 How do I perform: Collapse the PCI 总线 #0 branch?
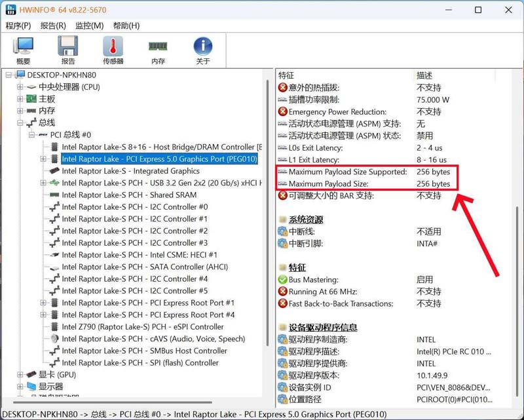tap(31, 135)
